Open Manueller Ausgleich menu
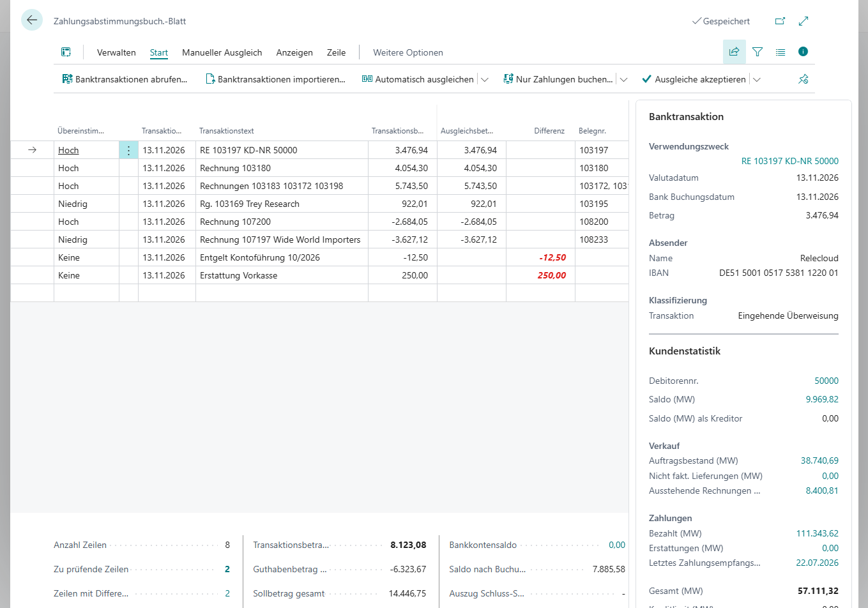 [x=222, y=53]
